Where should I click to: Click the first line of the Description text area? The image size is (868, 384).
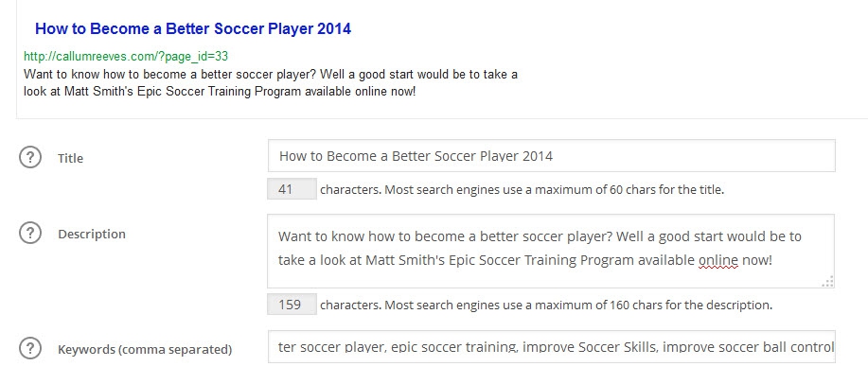pos(540,236)
